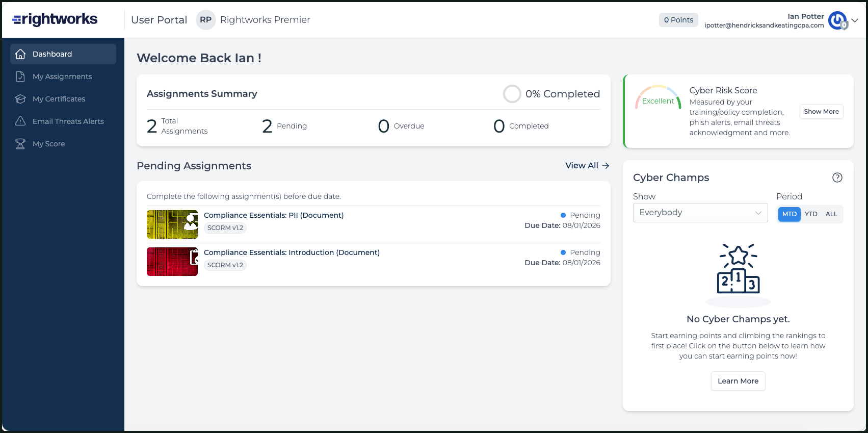Image resolution: width=868 pixels, height=433 pixels.
Task: Click the Dashboard home icon
Action: [20, 54]
